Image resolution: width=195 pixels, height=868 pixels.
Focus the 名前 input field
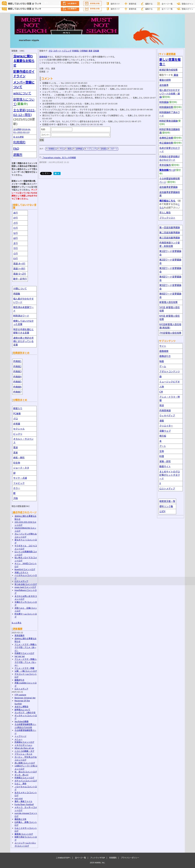(62, 129)
